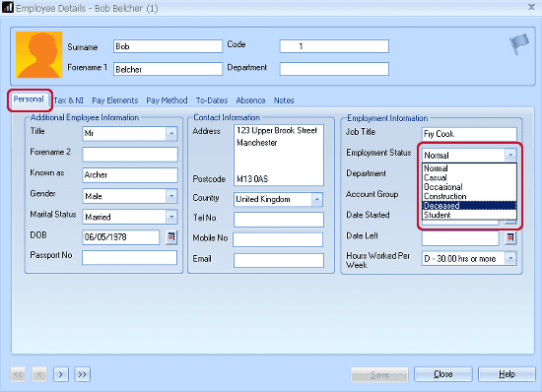This screenshot has width=542, height=392.
Task: Click the Tel No field
Action: [x=279, y=220]
